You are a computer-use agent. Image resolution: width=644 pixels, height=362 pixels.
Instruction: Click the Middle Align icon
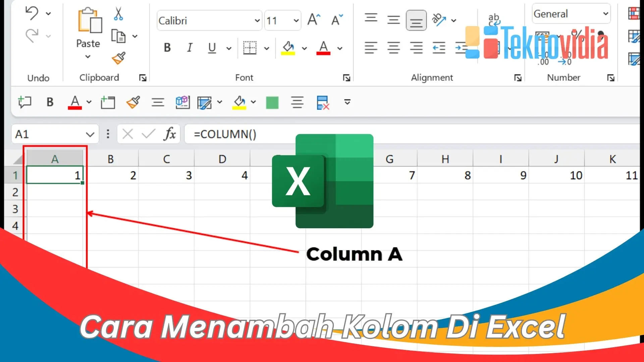[393, 19]
